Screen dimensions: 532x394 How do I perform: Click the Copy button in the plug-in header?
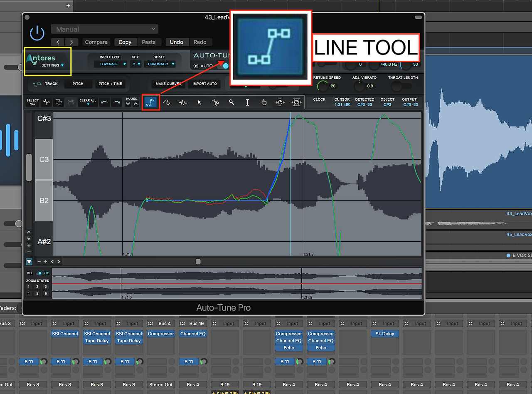[125, 42]
